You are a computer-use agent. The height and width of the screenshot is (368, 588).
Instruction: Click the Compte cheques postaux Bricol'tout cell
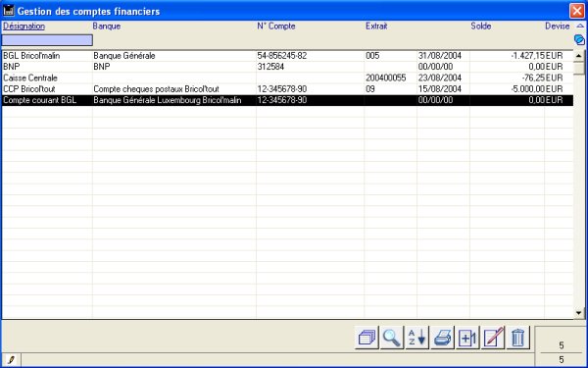coord(157,89)
